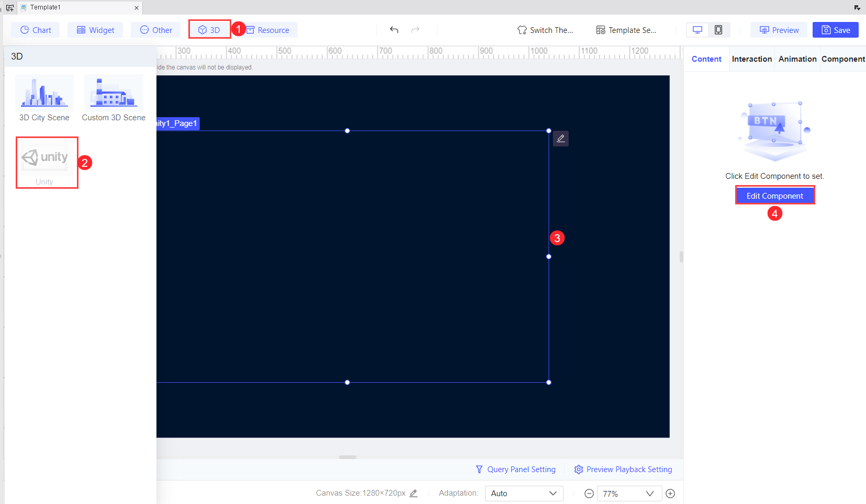Image resolution: width=866 pixels, height=504 pixels.
Task: Switch to mobile preview mode
Action: [x=719, y=30]
